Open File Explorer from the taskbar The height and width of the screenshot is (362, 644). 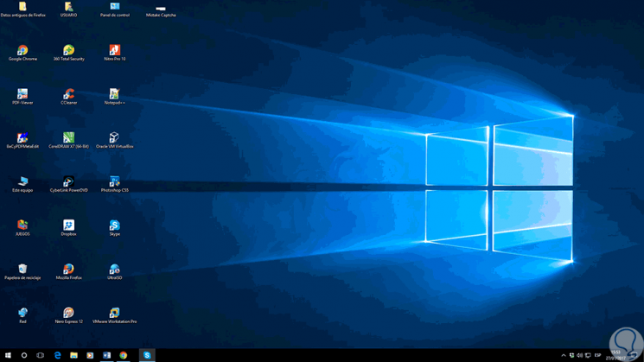pyautogui.click(x=74, y=355)
